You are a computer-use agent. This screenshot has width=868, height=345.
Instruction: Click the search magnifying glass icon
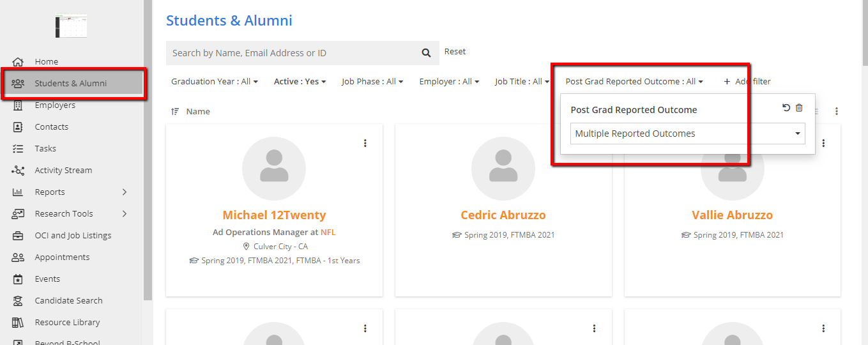(426, 53)
